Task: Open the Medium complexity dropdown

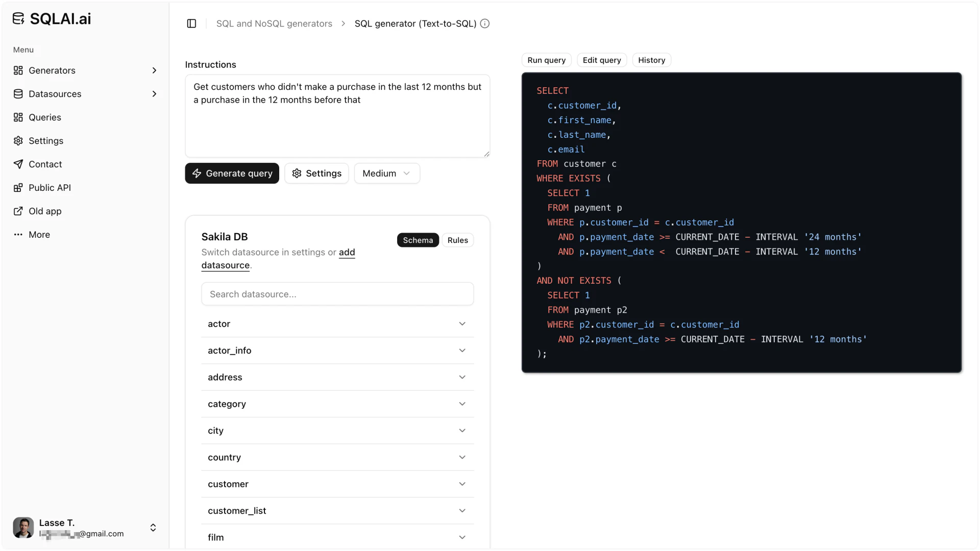Action: [386, 173]
